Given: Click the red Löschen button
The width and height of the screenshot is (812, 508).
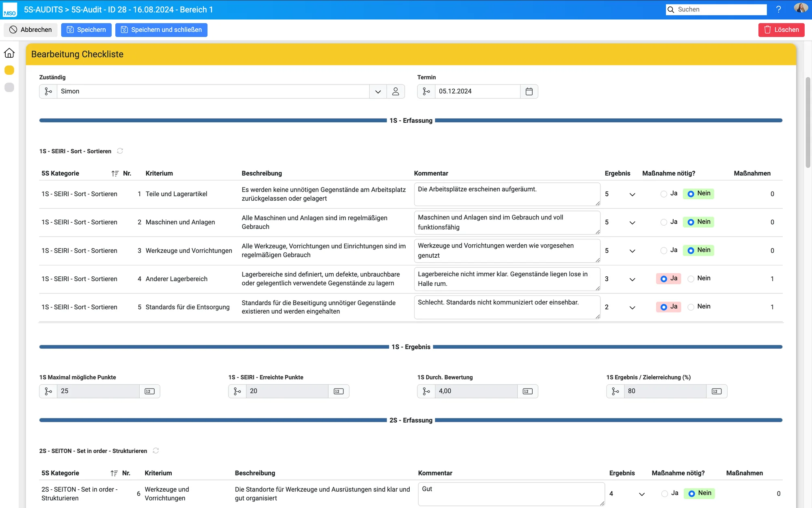Looking at the screenshot, I should [781, 30].
